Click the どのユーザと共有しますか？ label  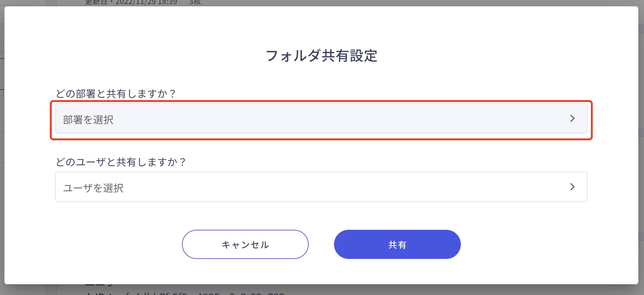click(x=121, y=162)
